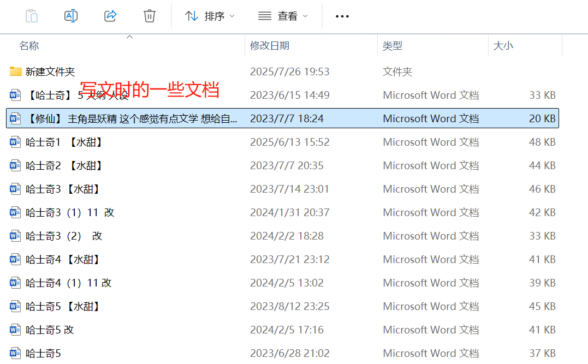
Task: Click the Share toolbar icon
Action: coord(110,16)
